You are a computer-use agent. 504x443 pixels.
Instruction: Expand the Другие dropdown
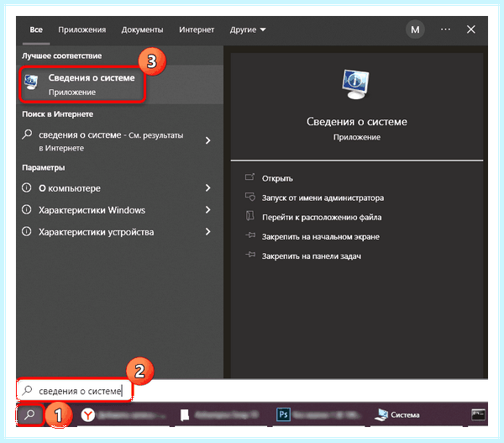(248, 30)
